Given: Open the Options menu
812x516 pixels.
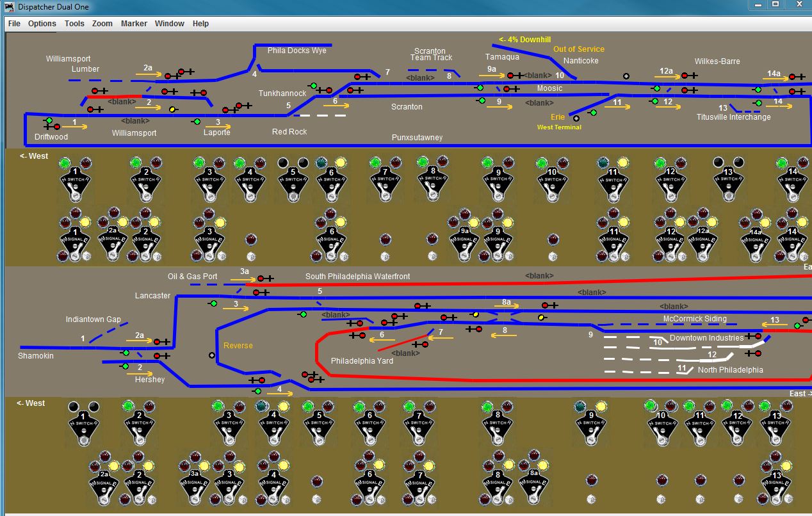Looking at the screenshot, I should click(x=42, y=24).
